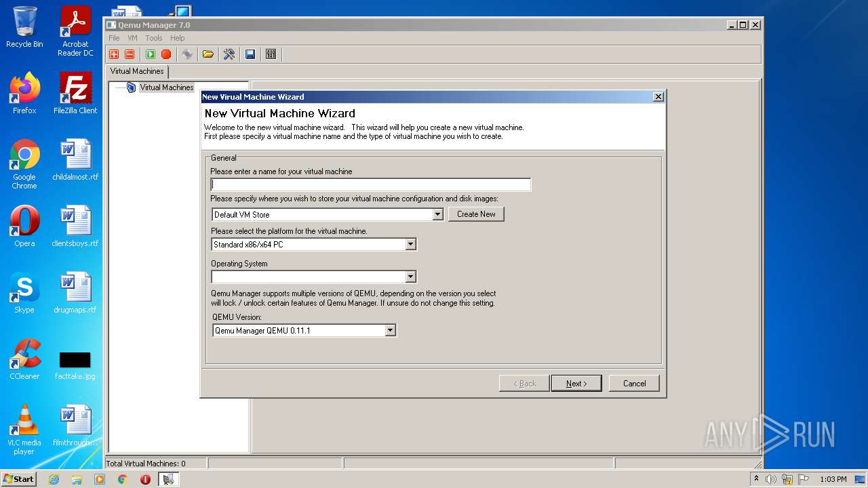The height and width of the screenshot is (488, 868).
Task: Click the virtual machine name input field
Action: click(371, 184)
